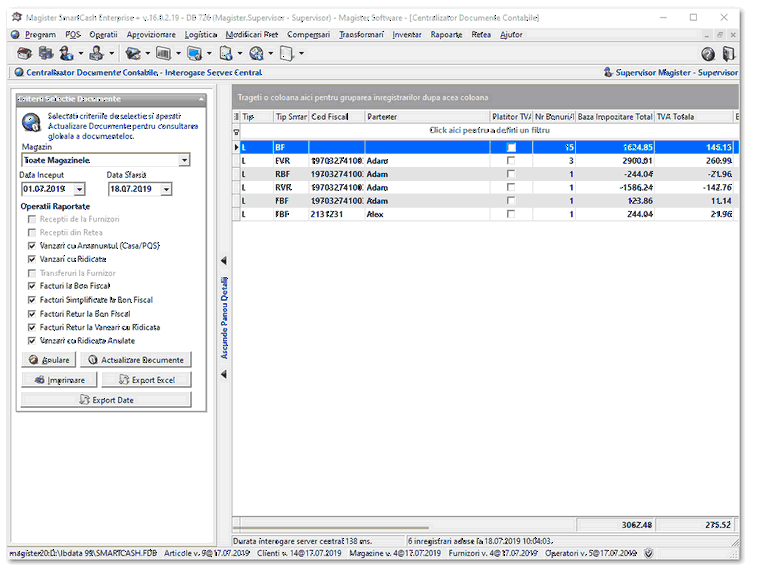Check Platitor TVA box in the Alex row
767x577 pixels.
pyautogui.click(x=511, y=214)
